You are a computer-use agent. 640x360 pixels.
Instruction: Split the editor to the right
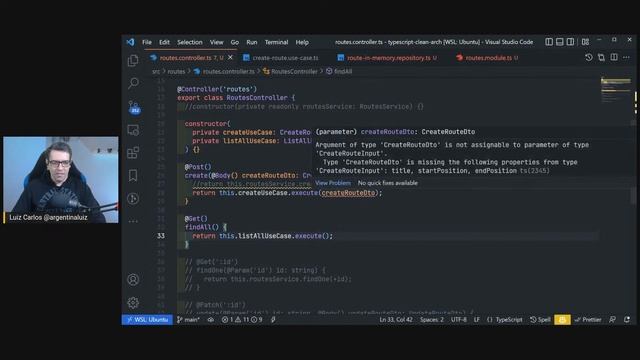(x=614, y=58)
